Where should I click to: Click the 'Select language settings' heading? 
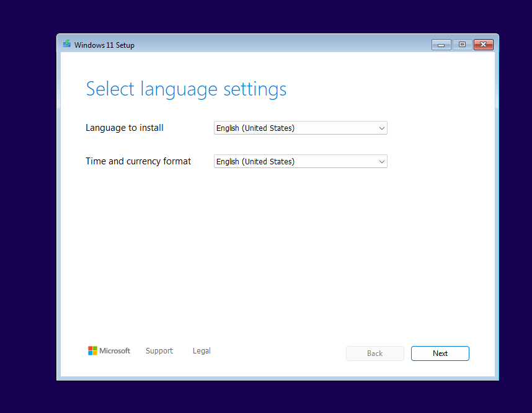pyautogui.click(x=186, y=89)
